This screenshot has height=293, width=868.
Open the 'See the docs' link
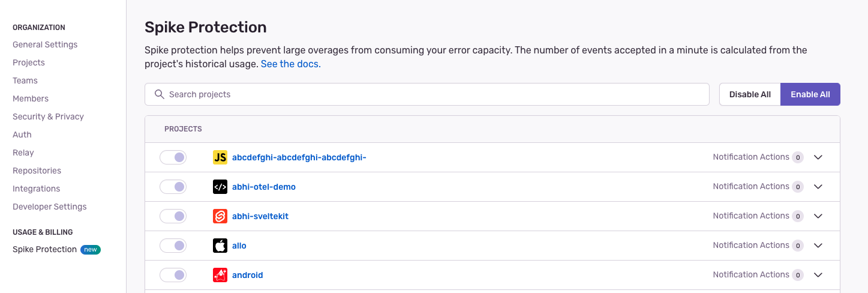(x=290, y=64)
